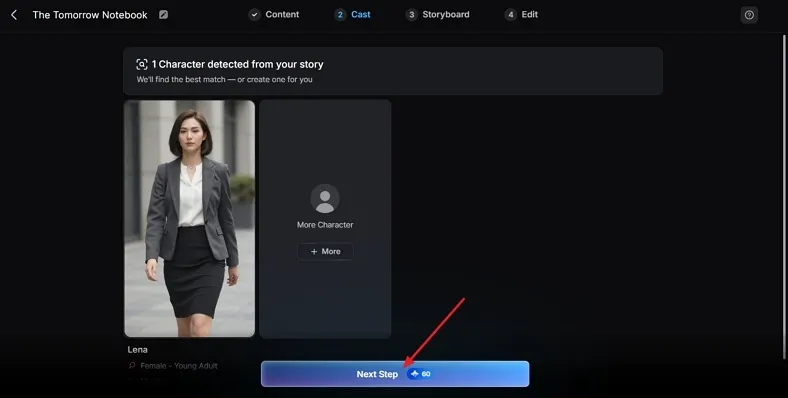Click the credits icon on Next Step
The image size is (788, 398).
[414, 374]
